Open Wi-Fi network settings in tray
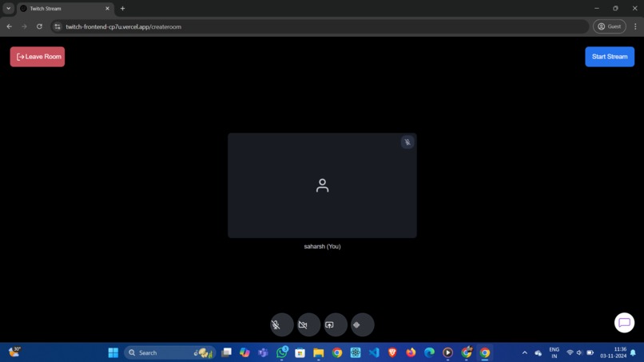Image resolution: width=644 pixels, height=362 pixels. [570, 352]
